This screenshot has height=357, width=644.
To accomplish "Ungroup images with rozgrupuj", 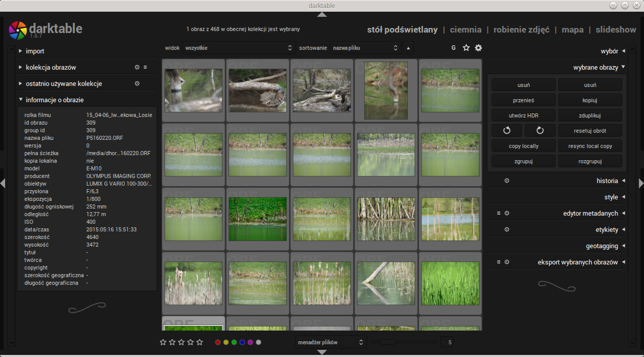I will (x=590, y=161).
